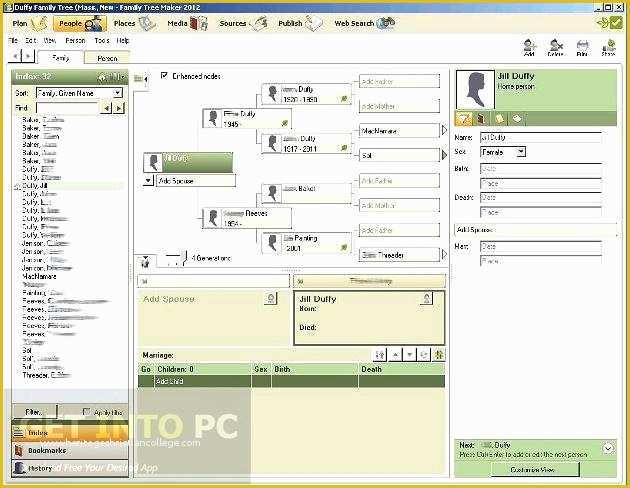Image resolution: width=630 pixels, height=488 pixels.
Task: Switch to the Places workspace
Action: (x=134, y=24)
